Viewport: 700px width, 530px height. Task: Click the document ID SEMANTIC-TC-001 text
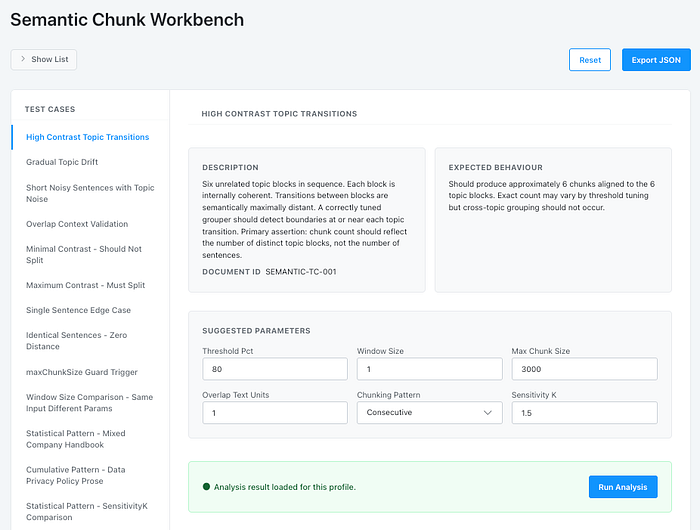pos(300,272)
